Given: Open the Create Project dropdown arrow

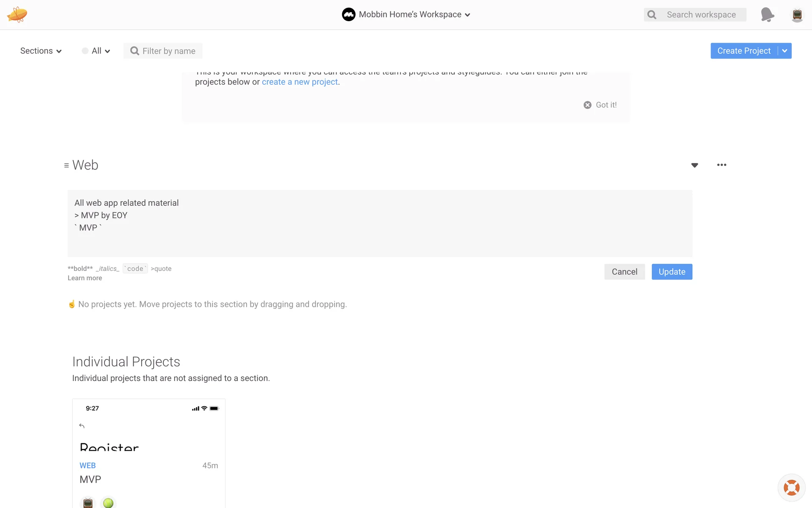Looking at the screenshot, I should [x=785, y=51].
